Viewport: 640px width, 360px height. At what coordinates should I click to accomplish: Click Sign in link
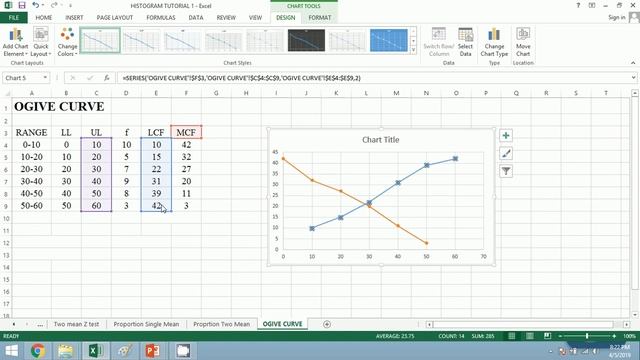tap(617, 18)
